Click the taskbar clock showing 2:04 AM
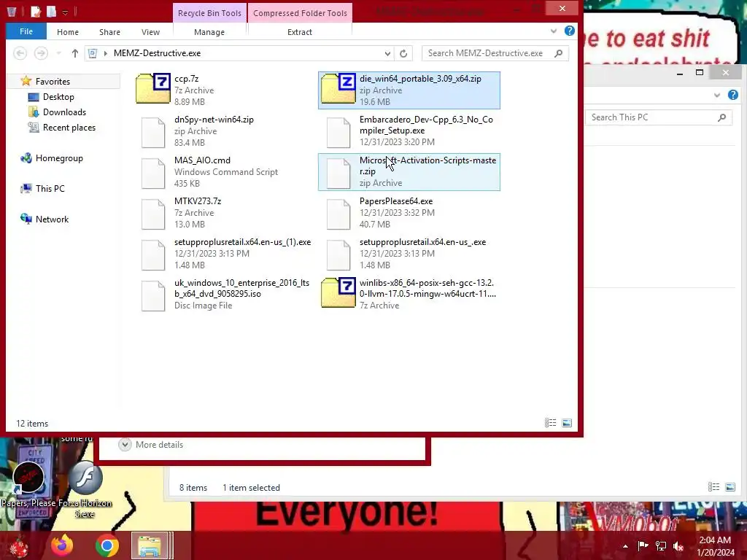The height and width of the screenshot is (560, 747). pos(716,546)
